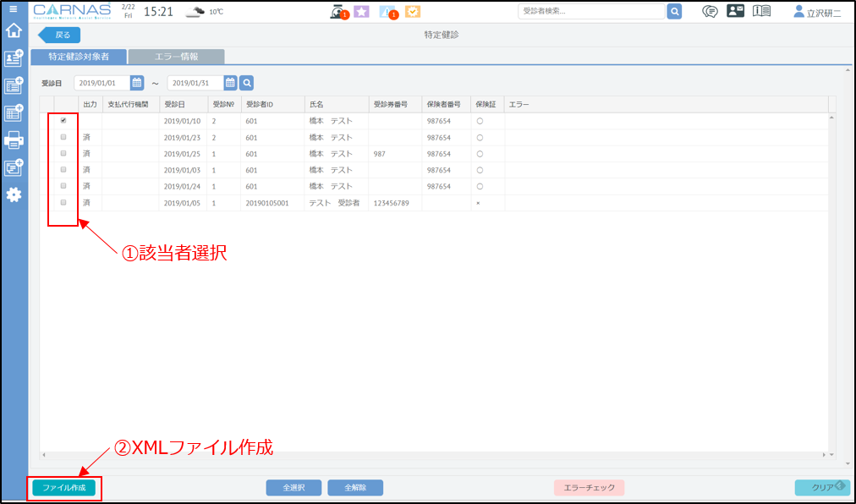This screenshot has width=856, height=504.
Task: Open the hamburger menu at top left
Action: [13, 8]
